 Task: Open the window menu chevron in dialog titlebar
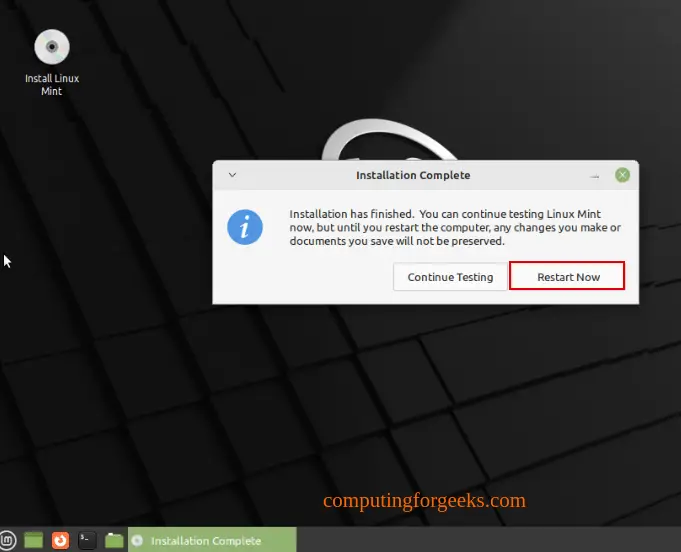coord(232,175)
